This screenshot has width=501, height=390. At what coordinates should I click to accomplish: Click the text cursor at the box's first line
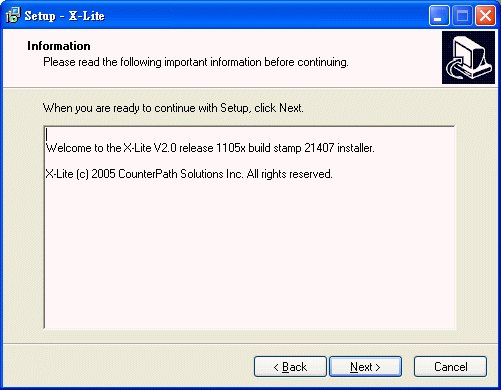coord(47,134)
